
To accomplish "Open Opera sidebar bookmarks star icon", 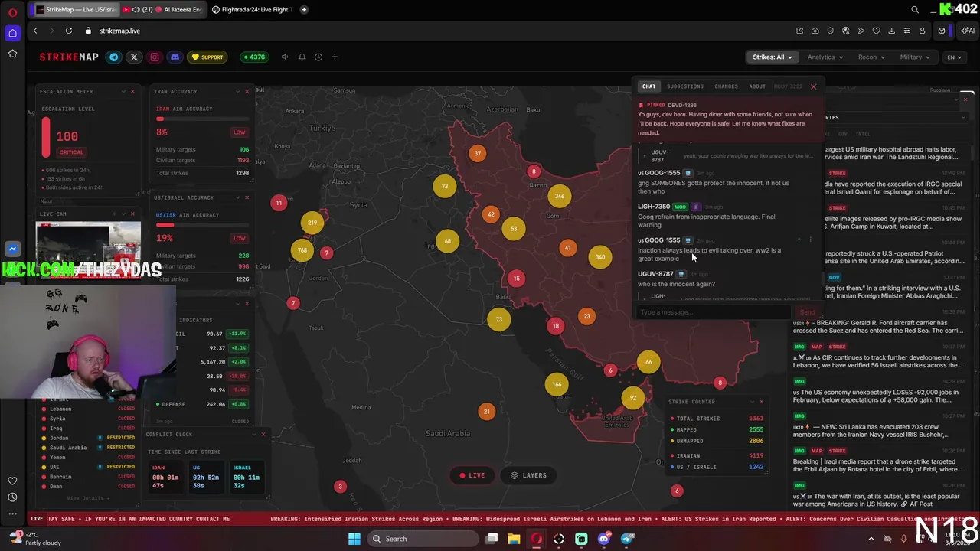I will coord(12,54).
